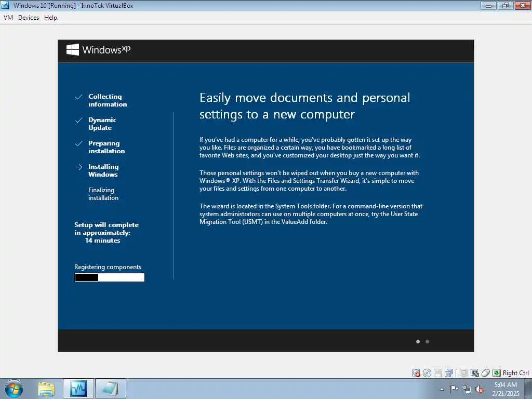Viewport: 532px width, 399px height.
Task: Click the checkmark beside Collecting information
Action: click(x=79, y=97)
